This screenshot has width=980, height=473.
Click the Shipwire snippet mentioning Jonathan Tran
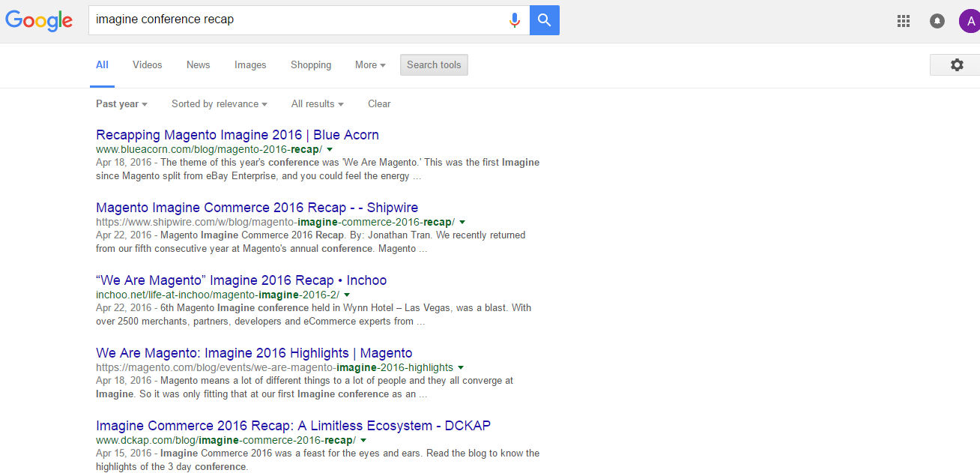point(311,242)
